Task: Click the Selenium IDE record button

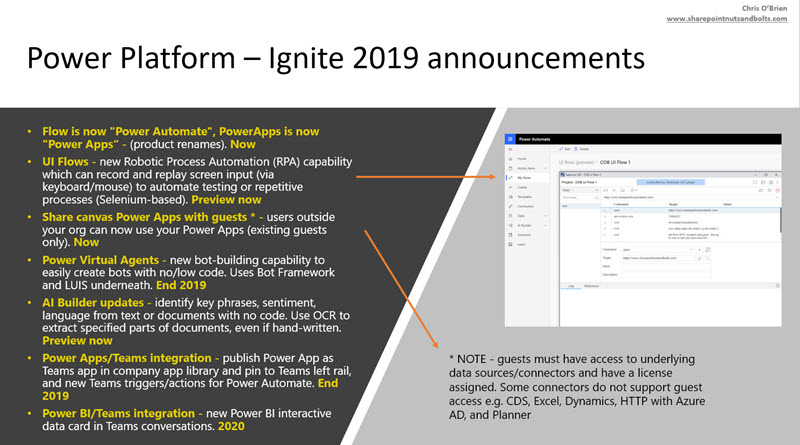Action: pos(778,190)
